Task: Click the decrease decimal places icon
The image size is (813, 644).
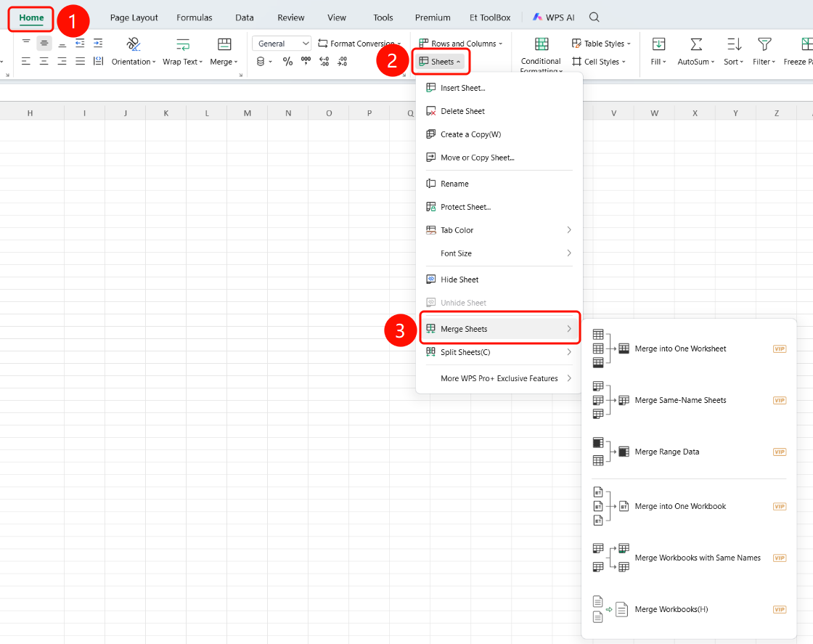Action: coord(342,62)
